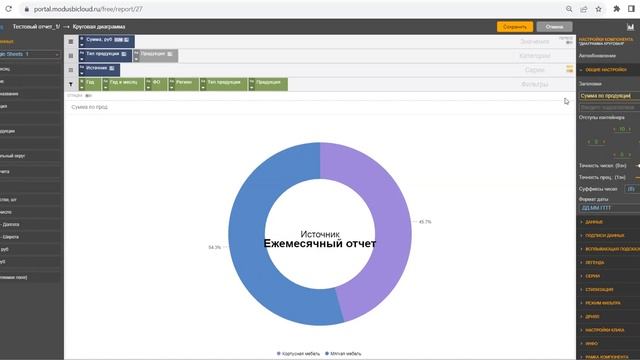640x360 pixels.
Task: Click the icon on gray Продукция chip
Action: 170,54
